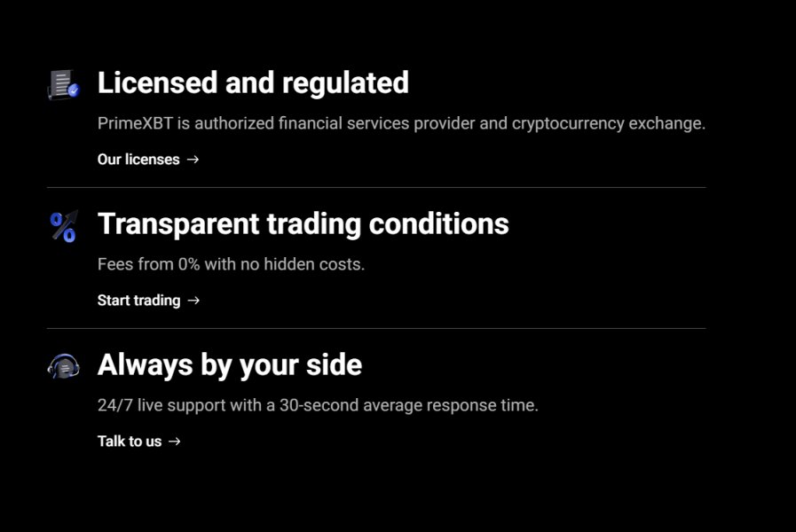Click the arrow beside Talk to us
The width and height of the screenshot is (796, 532).
tap(175, 442)
